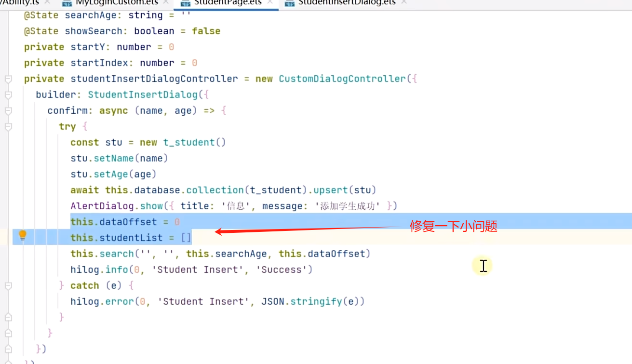
Task: Click the empty array [] literal
Action: [x=186, y=238]
